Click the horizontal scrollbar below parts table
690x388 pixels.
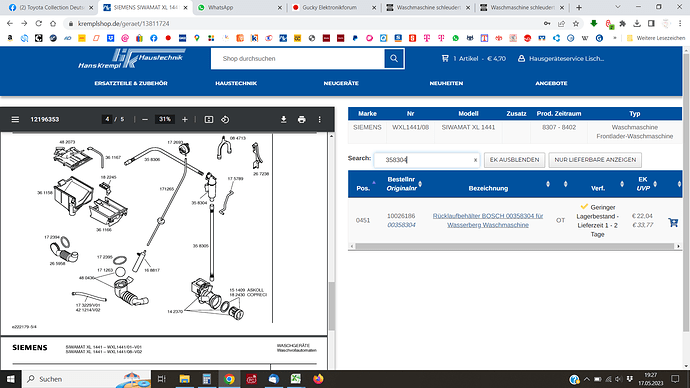point(514,246)
